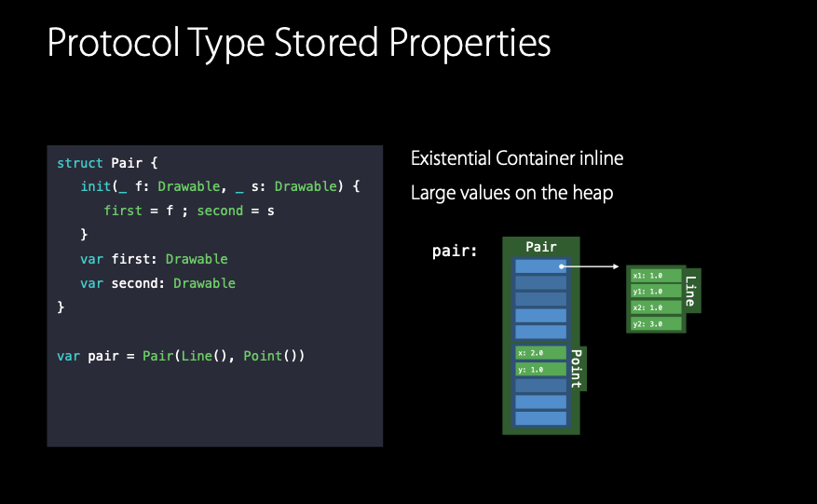Click the "y2: 3.0" cell in Line
Screen dimensions: 817x504
point(656,323)
